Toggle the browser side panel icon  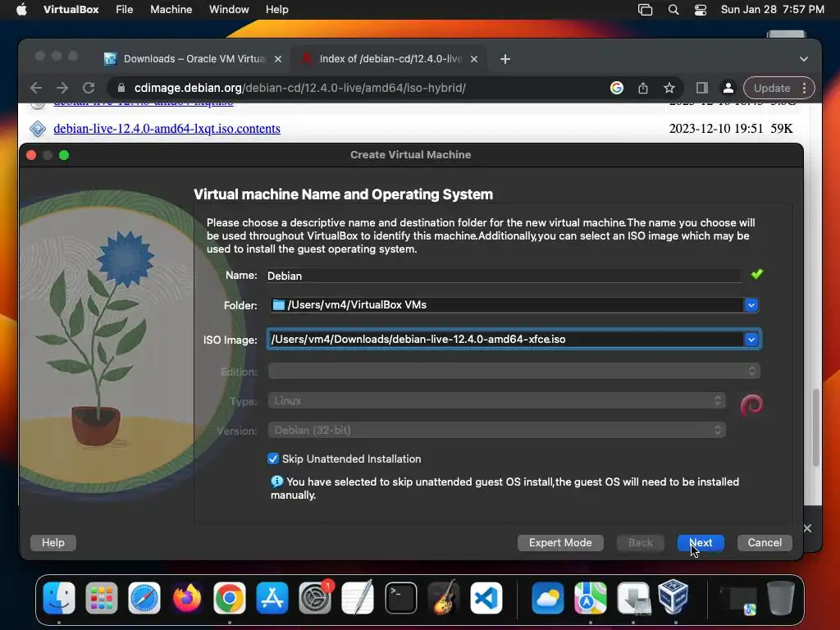coord(702,88)
